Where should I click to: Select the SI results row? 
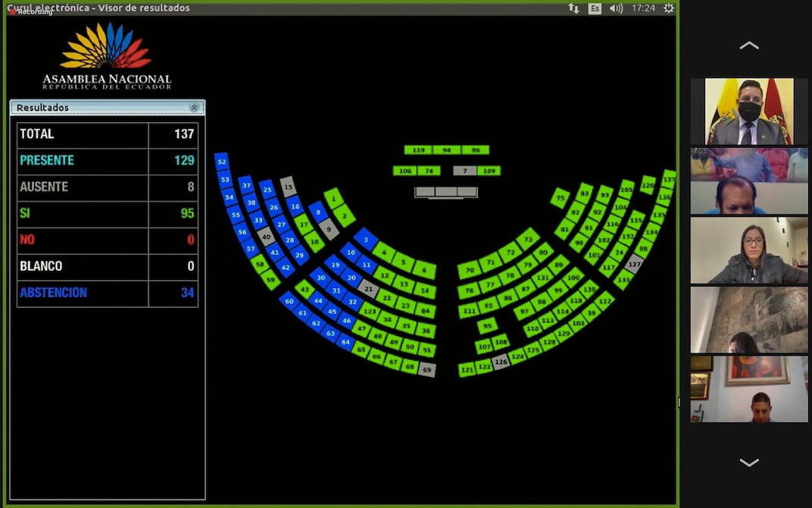tap(107, 214)
